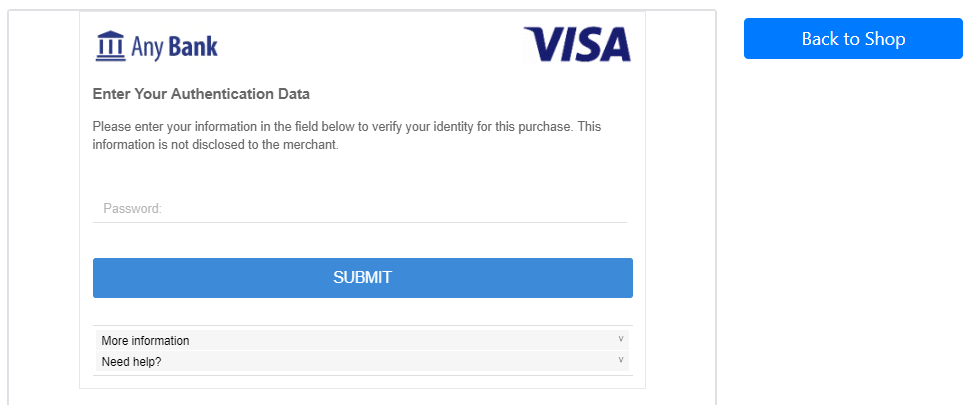The image size is (978, 405).
Task: Click the word "Any" in the bank logo
Action: (x=147, y=47)
